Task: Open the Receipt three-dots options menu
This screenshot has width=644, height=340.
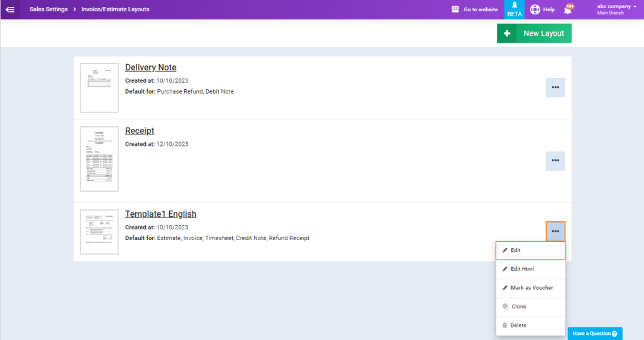Action: point(555,161)
